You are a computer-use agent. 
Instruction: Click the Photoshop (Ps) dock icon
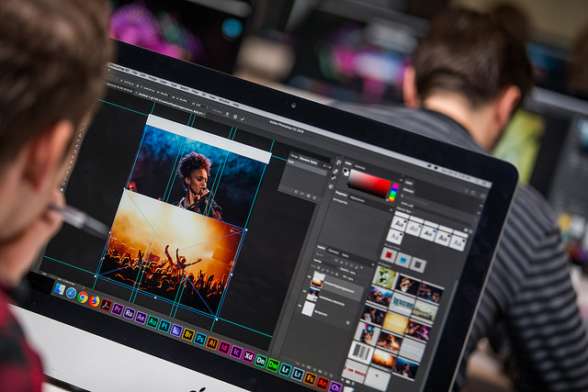coord(200,339)
